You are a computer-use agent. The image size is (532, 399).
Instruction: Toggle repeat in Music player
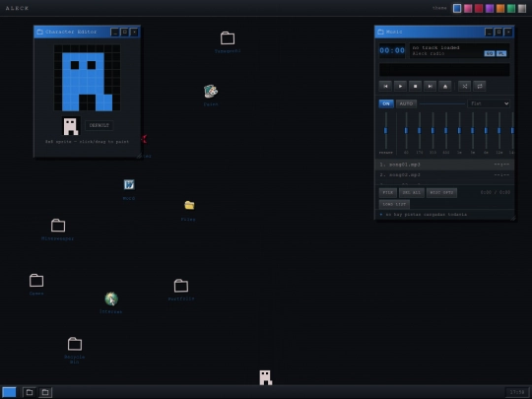[480, 86]
